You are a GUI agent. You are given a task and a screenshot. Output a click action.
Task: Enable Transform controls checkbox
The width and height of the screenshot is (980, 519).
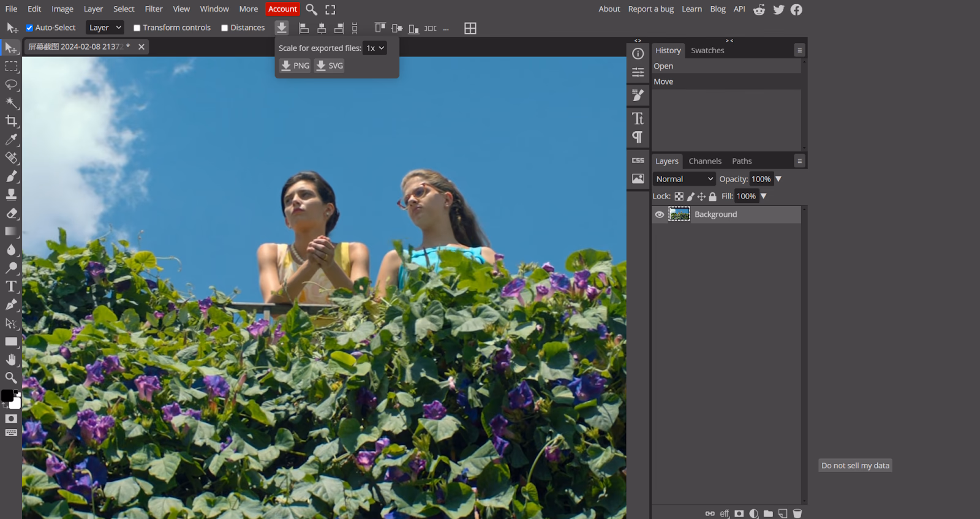click(x=137, y=28)
